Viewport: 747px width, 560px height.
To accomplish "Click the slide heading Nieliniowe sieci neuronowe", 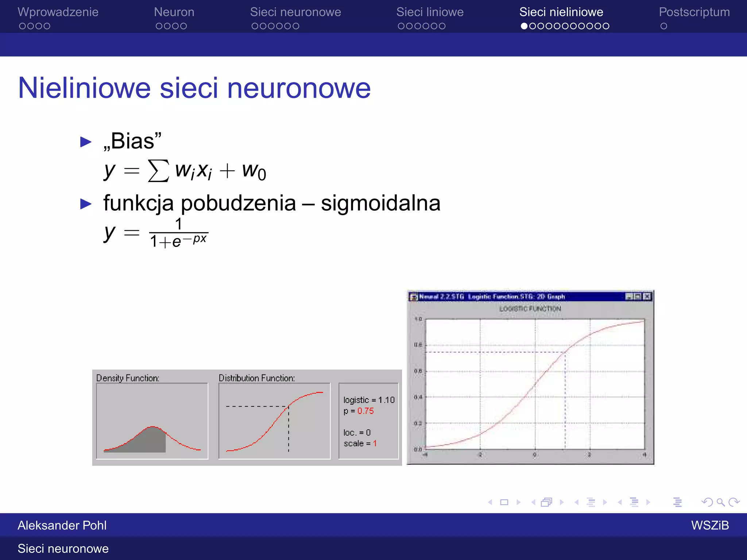I will [x=194, y=88].
